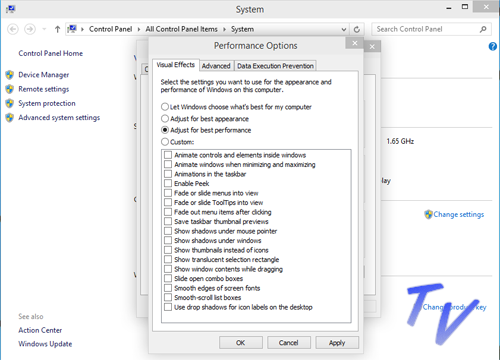Check Use drop shadows for icon labels

click(x=168, y=307)
